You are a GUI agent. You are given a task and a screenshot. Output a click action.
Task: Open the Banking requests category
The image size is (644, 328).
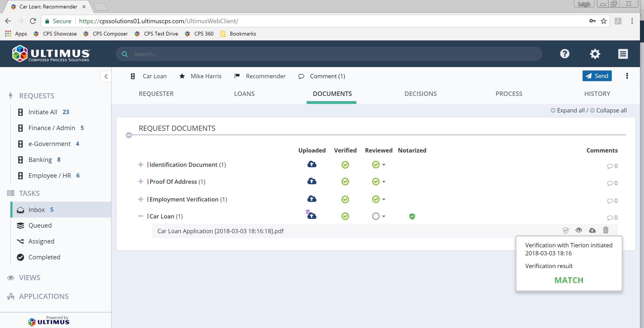(40, 159)
